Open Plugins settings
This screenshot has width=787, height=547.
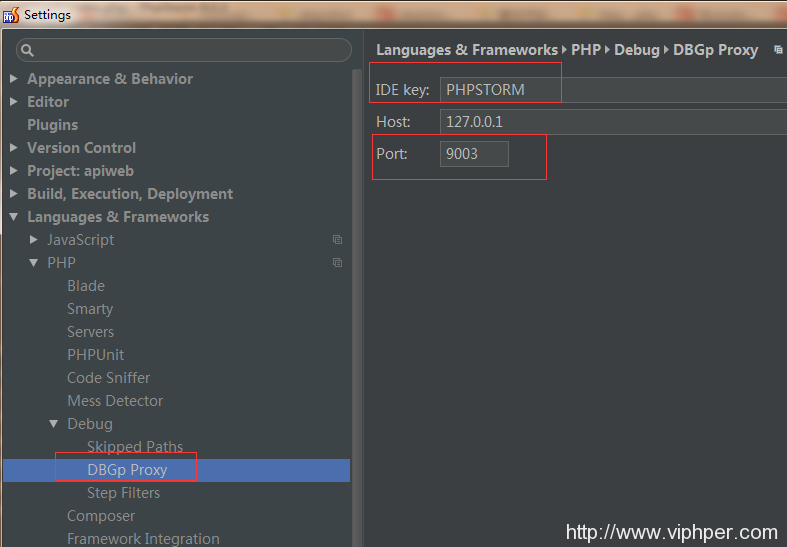[x=53, y=125]
